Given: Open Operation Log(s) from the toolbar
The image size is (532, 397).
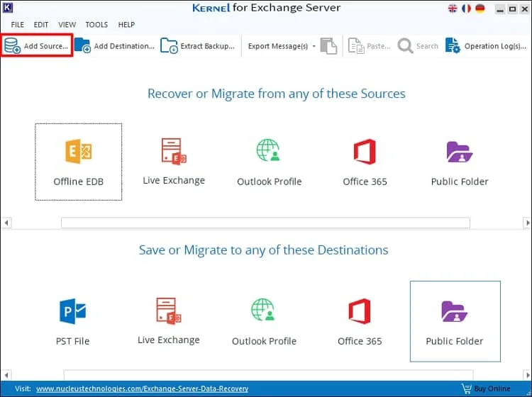Looking at the screenshot, I should point(486,46).
